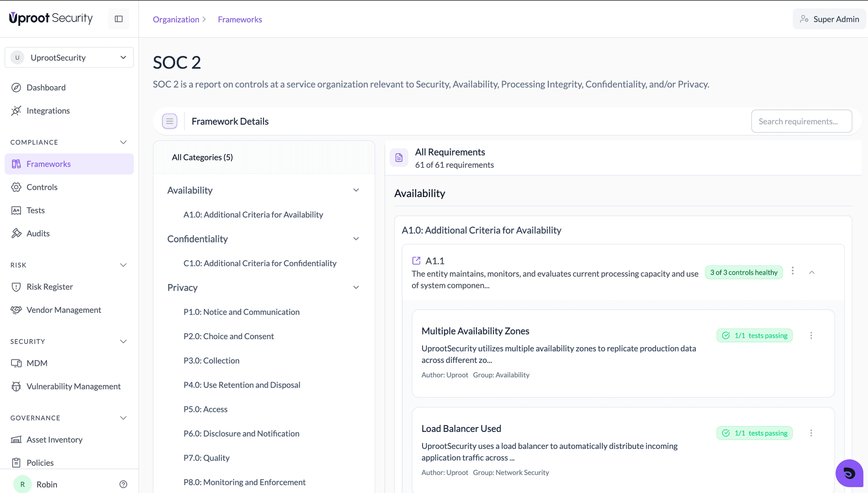Open the Load Balancer Used control title
The image size is (868, 493).
click(461, 429)
